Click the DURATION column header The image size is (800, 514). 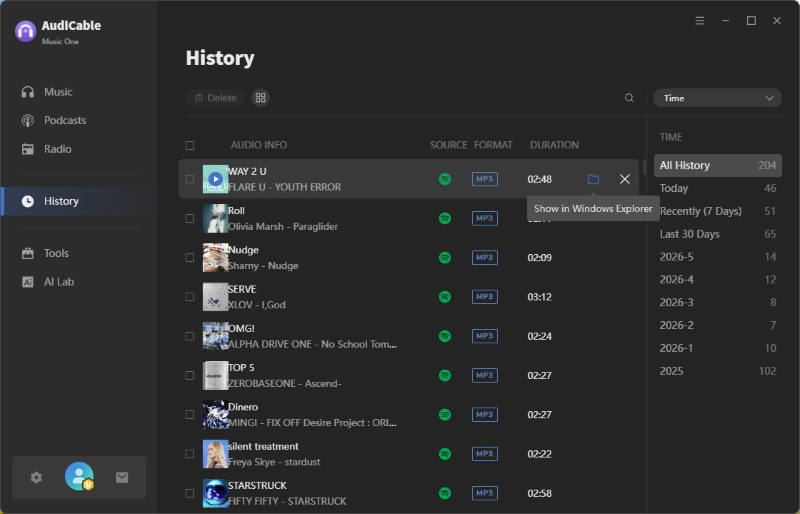pyautogui.click(x=554, y=145)
